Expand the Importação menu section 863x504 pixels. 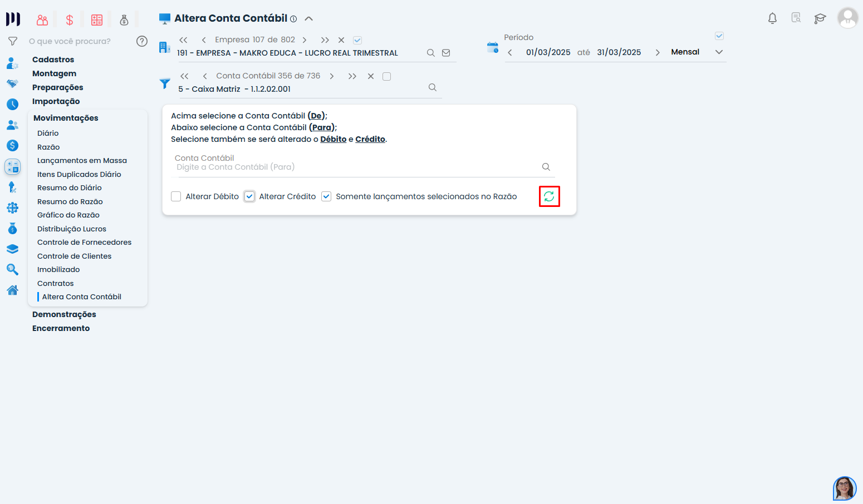coord(56,101)
